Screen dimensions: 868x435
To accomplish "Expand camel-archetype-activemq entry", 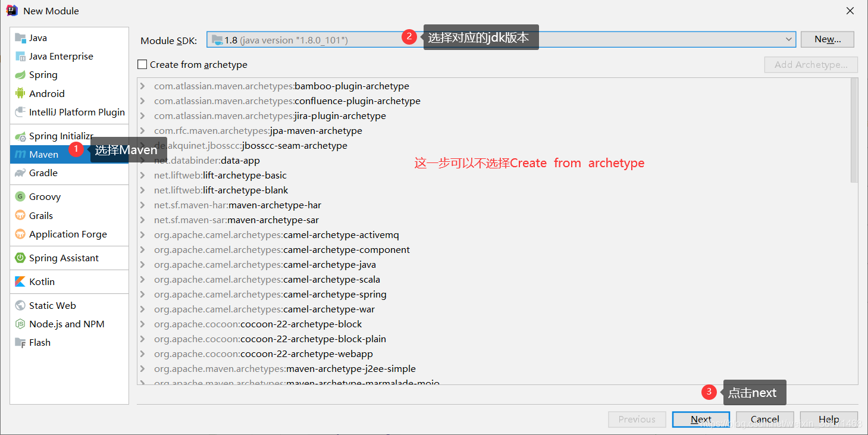I will pyautogui.click(x=143, y=235).
